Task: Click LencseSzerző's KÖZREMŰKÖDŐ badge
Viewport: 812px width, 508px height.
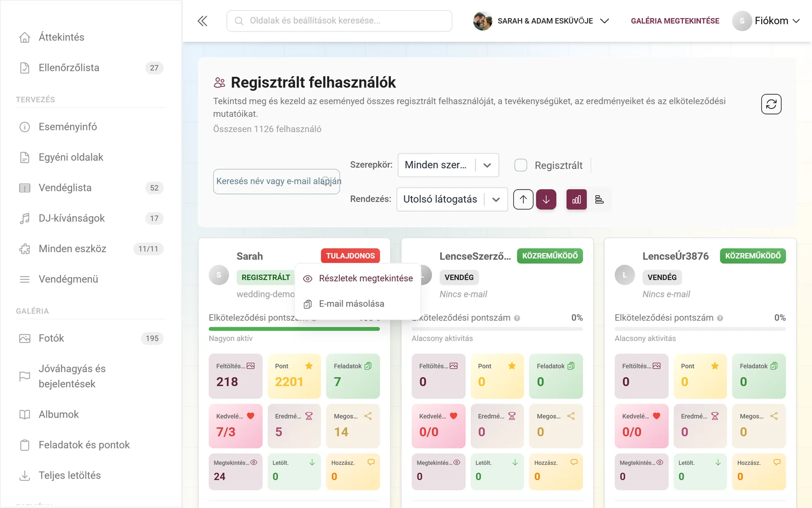Action: (x=550, y=256)
